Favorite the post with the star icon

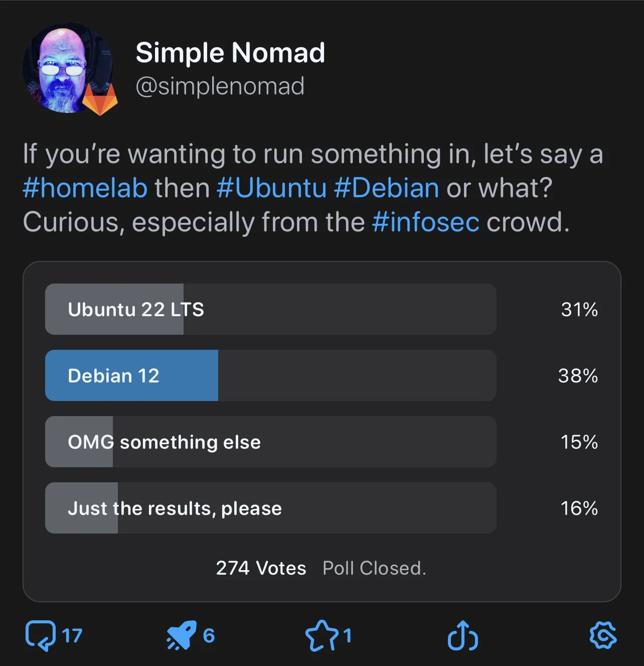(322, 635)
